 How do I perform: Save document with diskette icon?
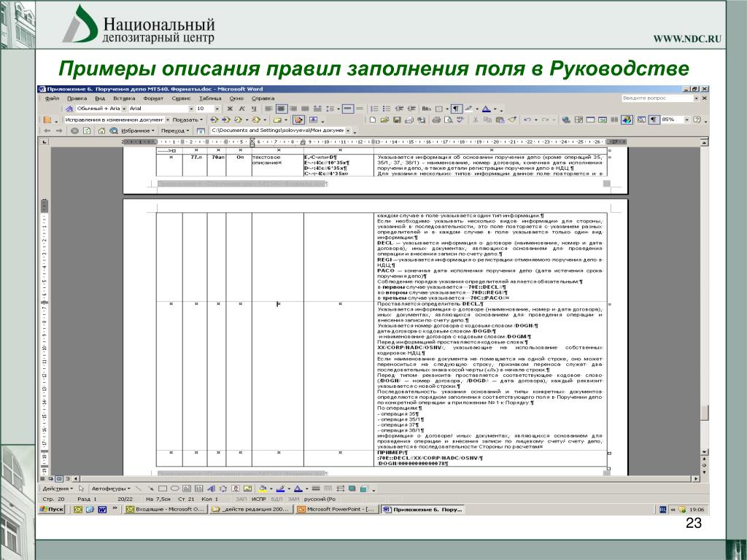(397, 120)
